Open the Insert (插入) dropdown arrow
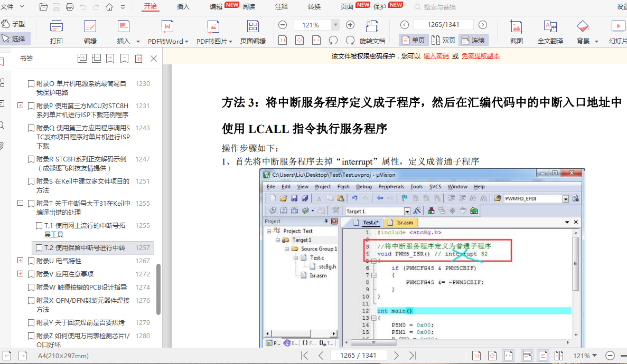The width and height of the screenshot is (627, 364). [138, 42]
